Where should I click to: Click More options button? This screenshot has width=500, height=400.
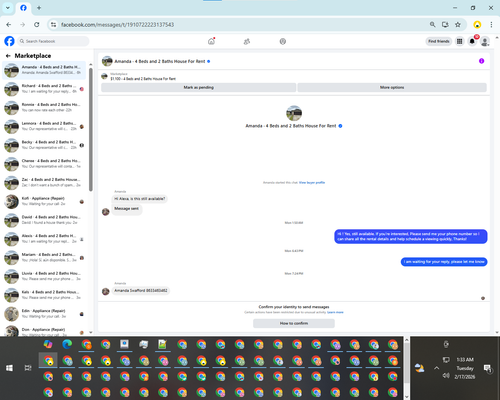coord(392,87)
